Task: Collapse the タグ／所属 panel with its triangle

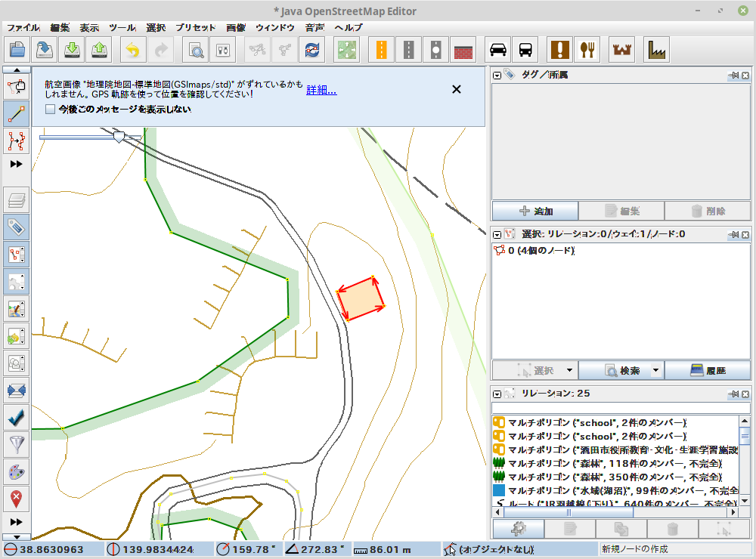Action: tap(497, 76)
